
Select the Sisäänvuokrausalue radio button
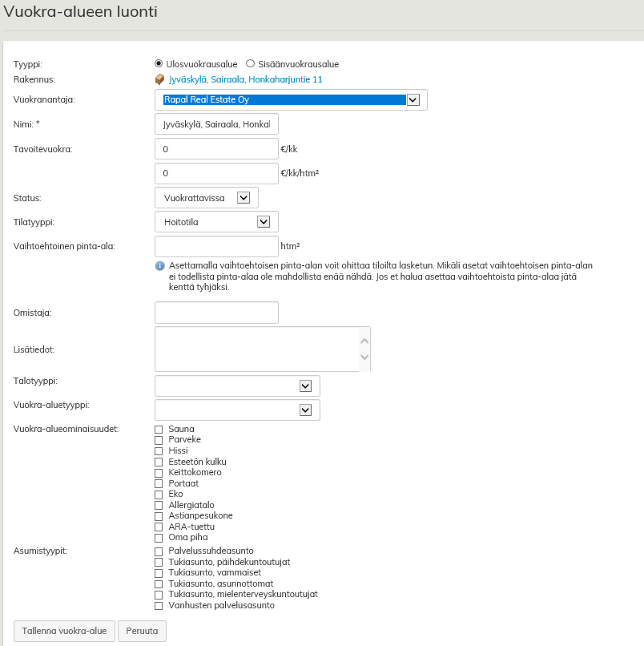[x=250, y=63]
